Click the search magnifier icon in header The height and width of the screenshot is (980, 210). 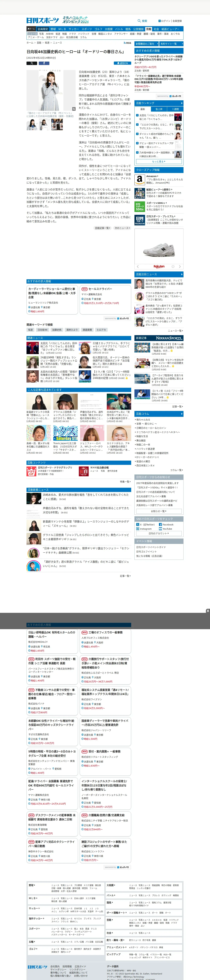pyautogui.click(x=139, y=21)
